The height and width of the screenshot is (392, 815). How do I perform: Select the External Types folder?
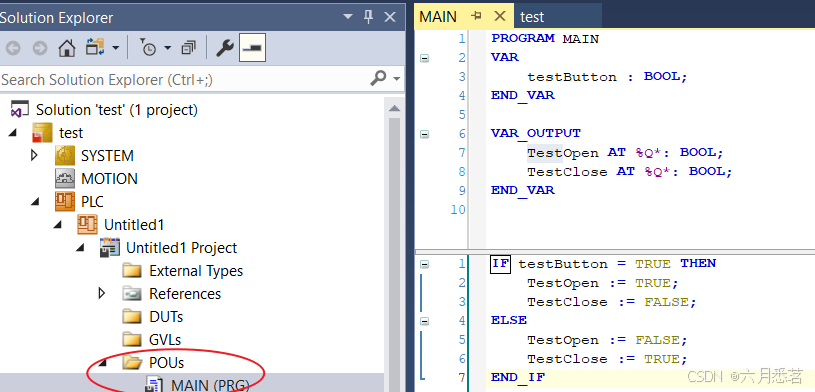[x=196, y=270]
